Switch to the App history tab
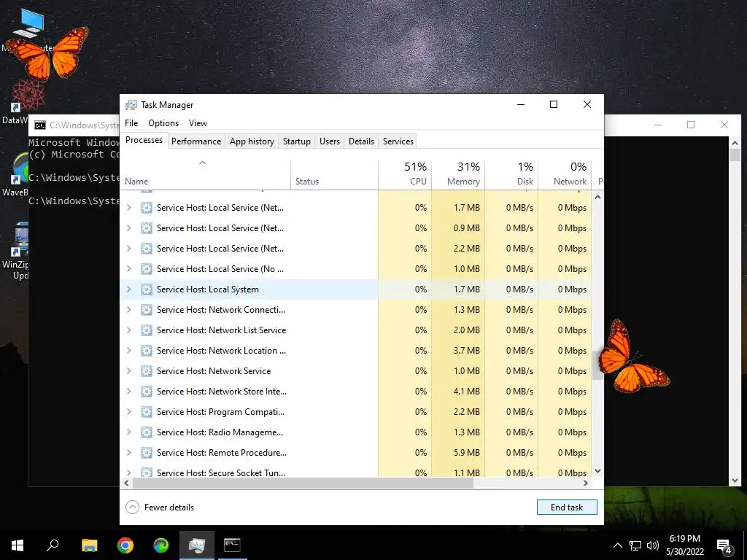The height and width of the screenshot is (560, 747). tap(252, 141)
